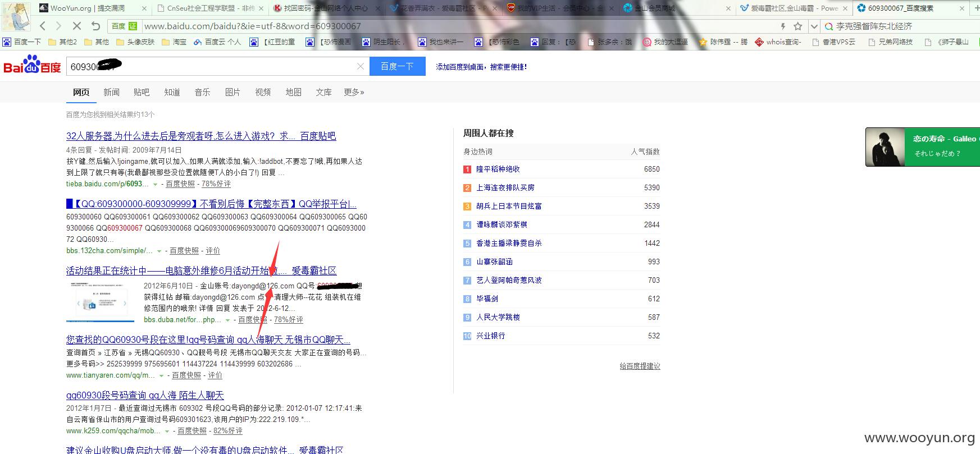Close the WooYun.org tab
This screenshot has height=454, width=980.
(144, 8)
